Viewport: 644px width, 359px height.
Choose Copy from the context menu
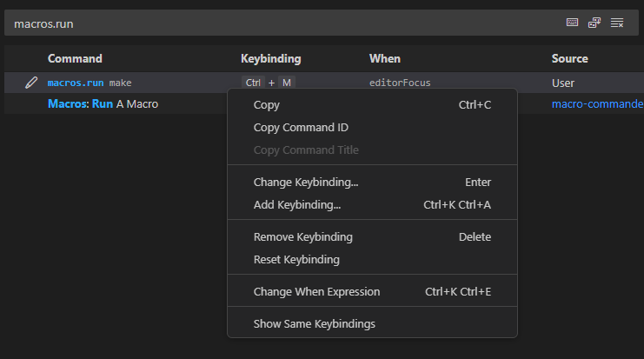coord(266,105)
